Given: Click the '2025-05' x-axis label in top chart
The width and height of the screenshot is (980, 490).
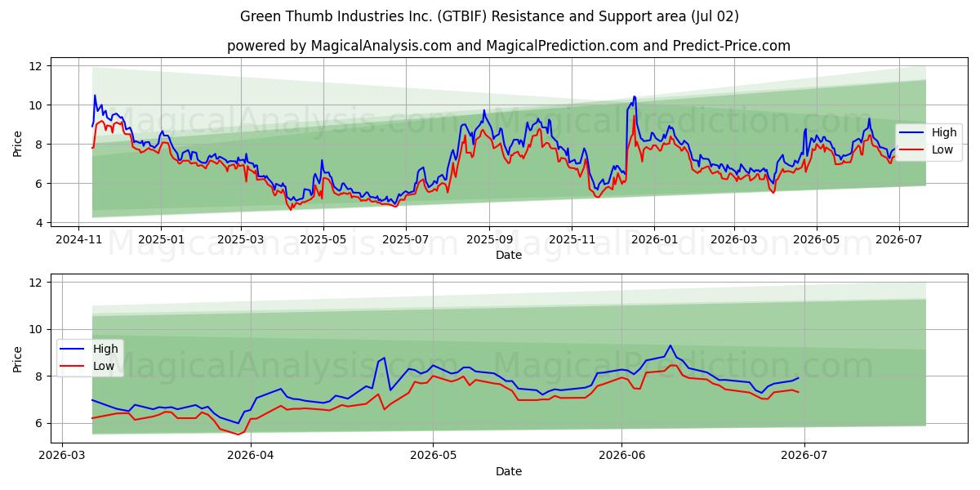Looking at the screenshot, I should pyautogui.click(x=323, y=240).
